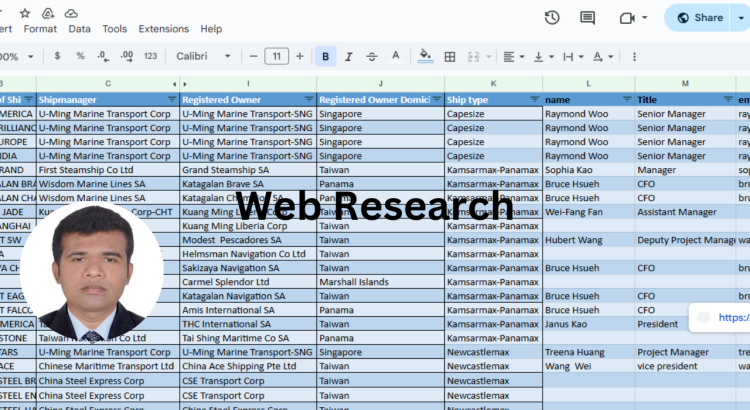Open text wrapping dropdown

click(x=573, y=56)
